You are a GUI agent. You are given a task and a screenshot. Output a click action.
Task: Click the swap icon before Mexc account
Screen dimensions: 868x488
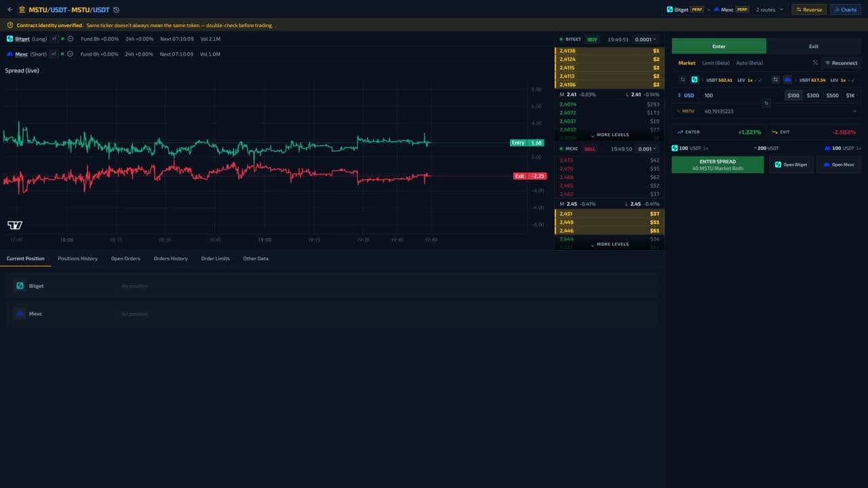(776, 79)
